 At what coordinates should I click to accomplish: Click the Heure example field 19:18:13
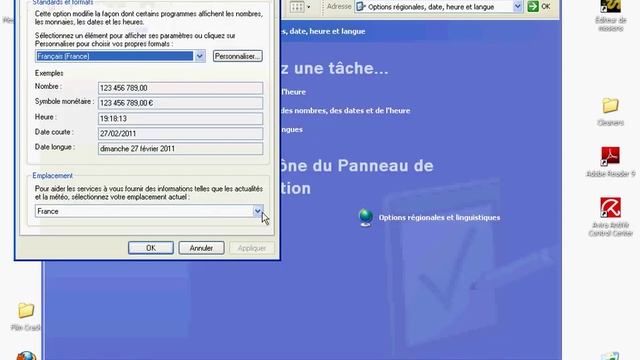[180, 119]
